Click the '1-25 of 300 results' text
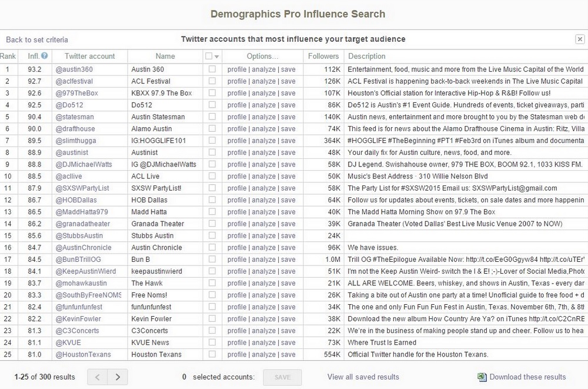The height and width of the screenshot is (389, 588). point(45,377)
